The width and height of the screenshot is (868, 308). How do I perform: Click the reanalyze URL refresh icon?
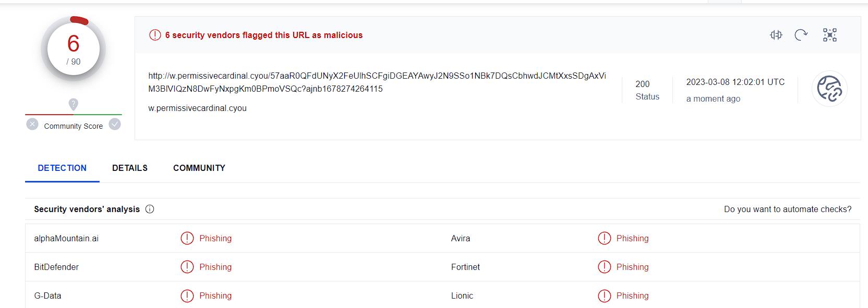point(801,35)
